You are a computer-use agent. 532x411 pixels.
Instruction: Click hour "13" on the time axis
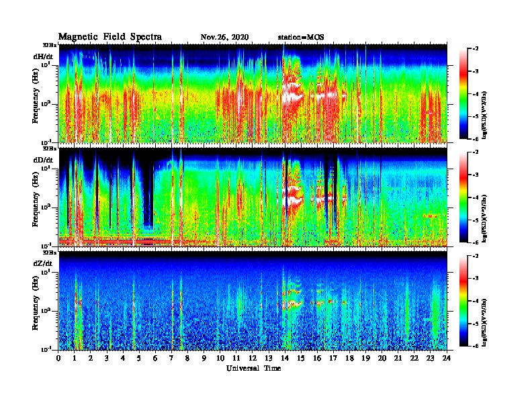[269, 358]
